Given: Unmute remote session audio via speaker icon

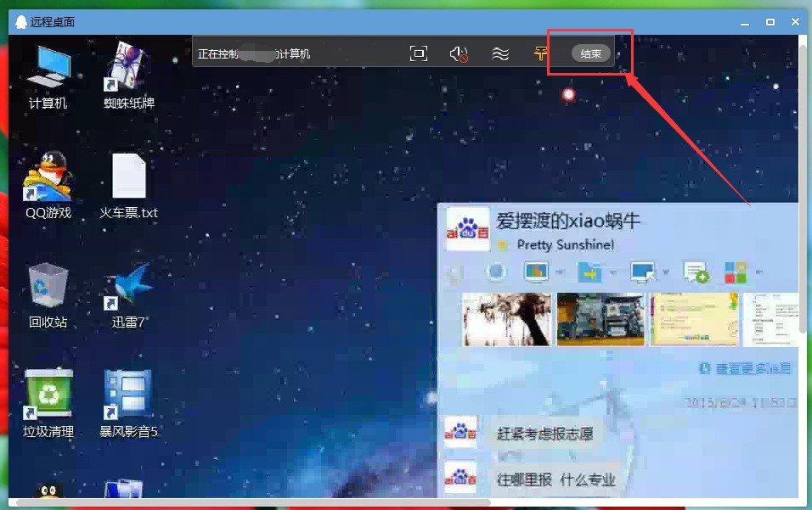Looking at the screenshot, I should (x=459, y=53).
